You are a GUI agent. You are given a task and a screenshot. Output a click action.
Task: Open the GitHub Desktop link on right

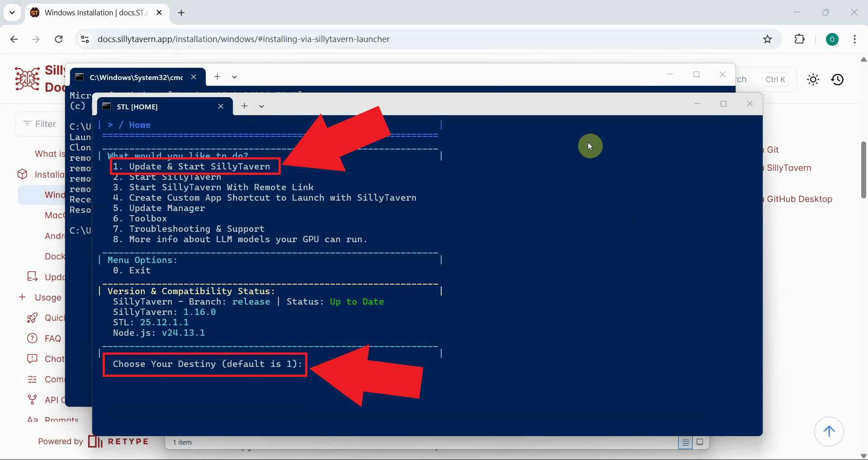pyautogui.click(x=799, y=199)
